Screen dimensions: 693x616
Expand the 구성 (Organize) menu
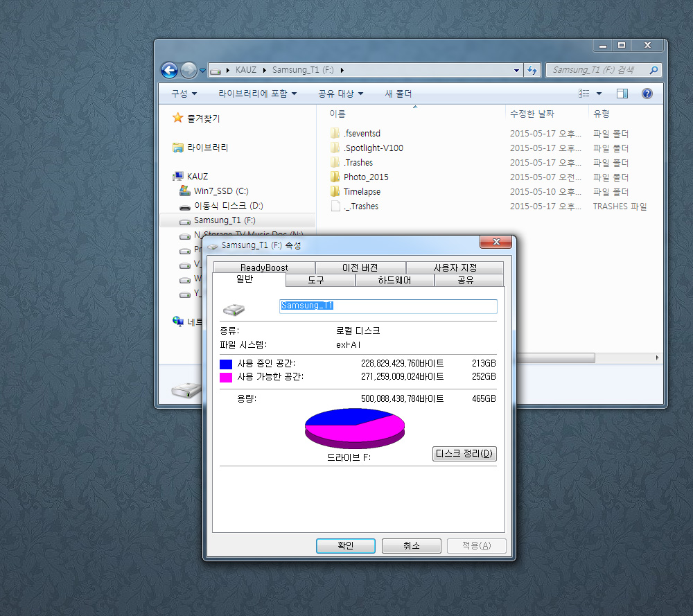[184, 94]
